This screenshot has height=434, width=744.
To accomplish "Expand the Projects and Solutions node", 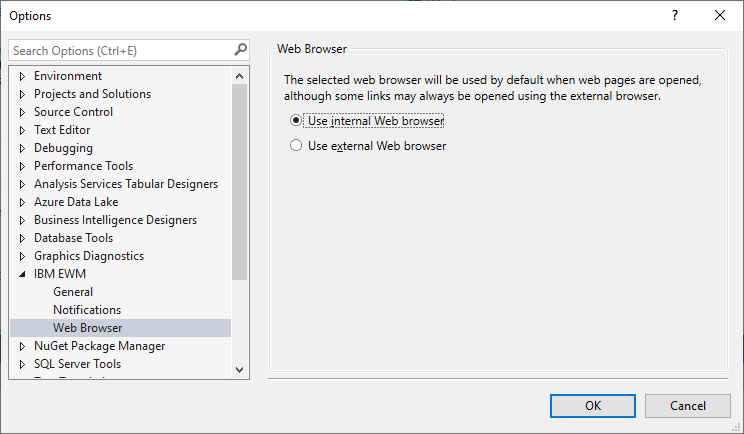I will (23, 94).
